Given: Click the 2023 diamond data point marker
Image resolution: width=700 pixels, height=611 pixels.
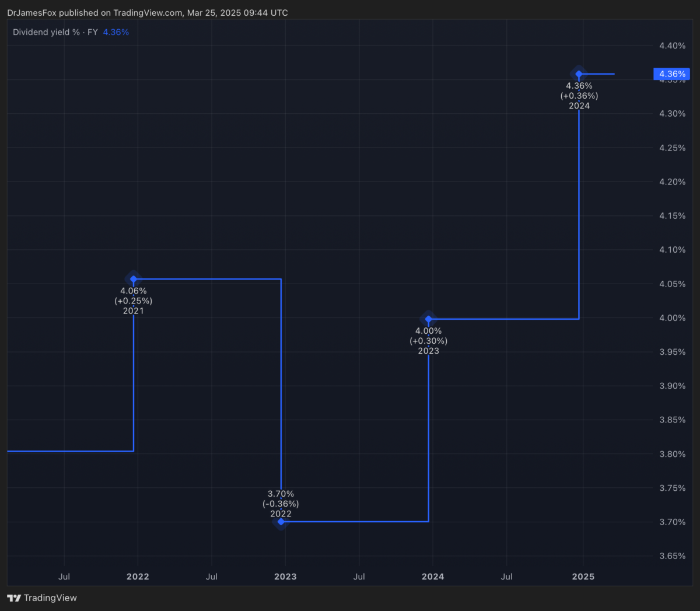Looking at the screenshot, I should coord(429,319).
